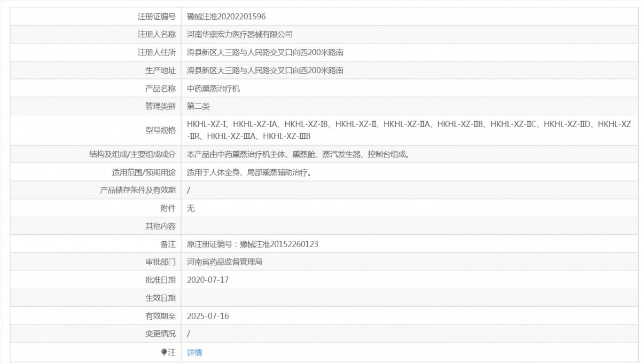641x364 pixels.
Task: Click management category value 第二类
Action: tap(198, 106)
